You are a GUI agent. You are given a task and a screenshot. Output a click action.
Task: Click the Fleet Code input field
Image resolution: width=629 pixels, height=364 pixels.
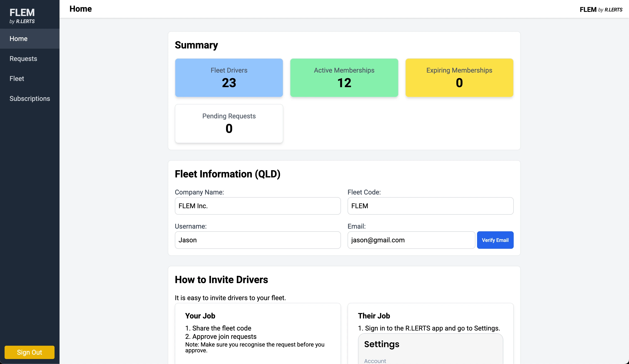(430, 206)
